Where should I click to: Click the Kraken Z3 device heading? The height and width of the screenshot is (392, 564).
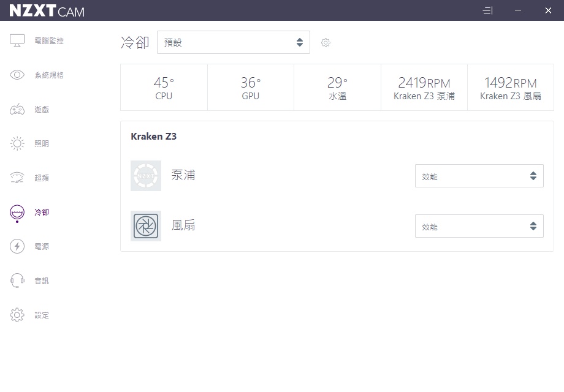154,137
